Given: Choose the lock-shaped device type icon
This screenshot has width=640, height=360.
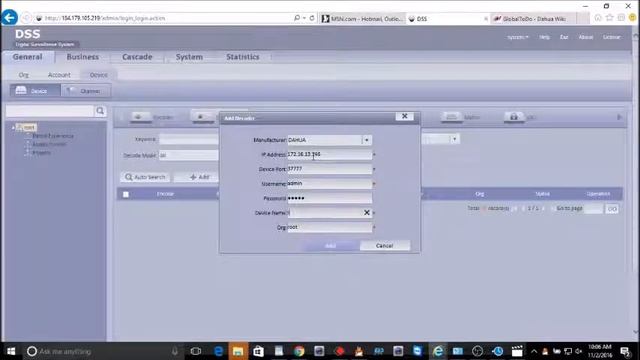Looking at the screenshot, I should [513, 117].
